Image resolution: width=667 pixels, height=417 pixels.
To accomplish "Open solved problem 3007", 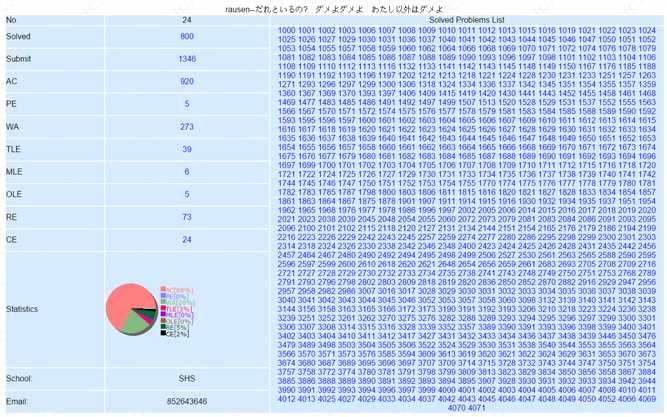I will coord(367,291).
